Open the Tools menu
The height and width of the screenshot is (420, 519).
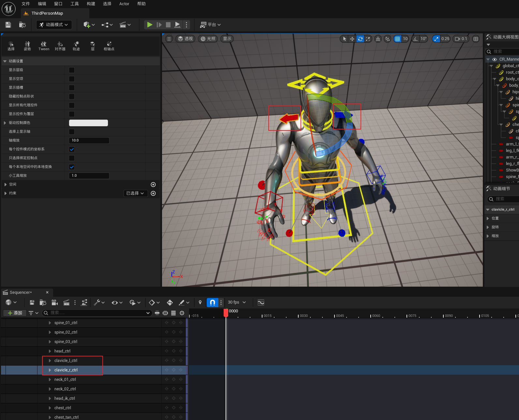click(75, 4)
